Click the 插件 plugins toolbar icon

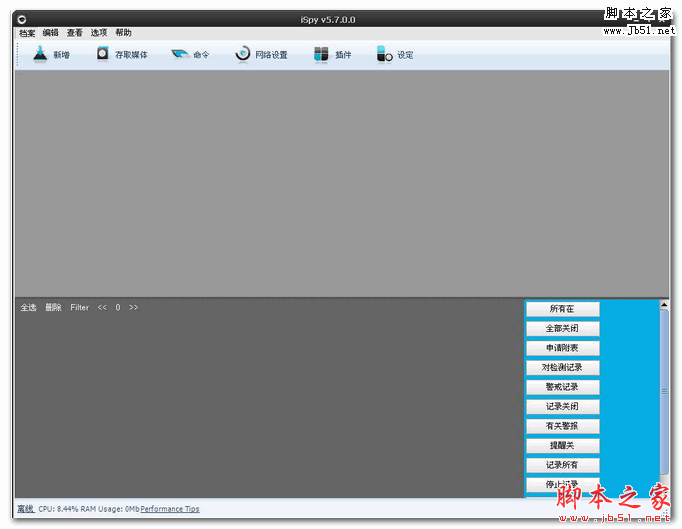321,54
